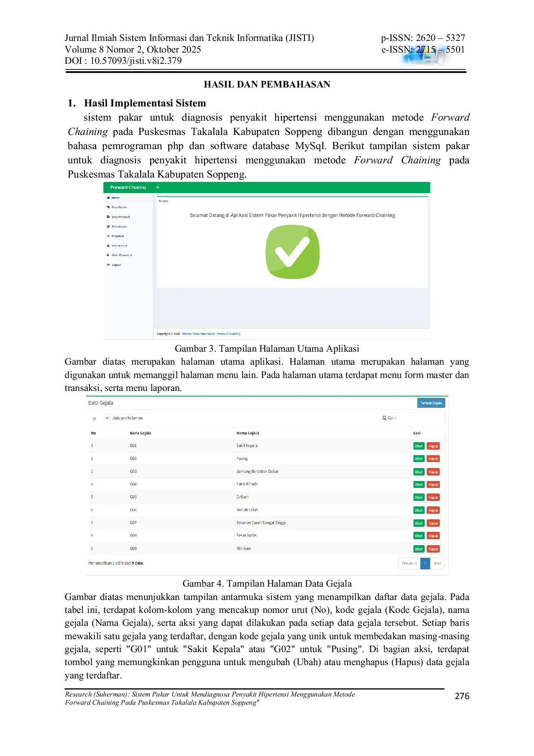Click the Data Gejala tags icon
The image size is (534, 756).
[109, 207]
